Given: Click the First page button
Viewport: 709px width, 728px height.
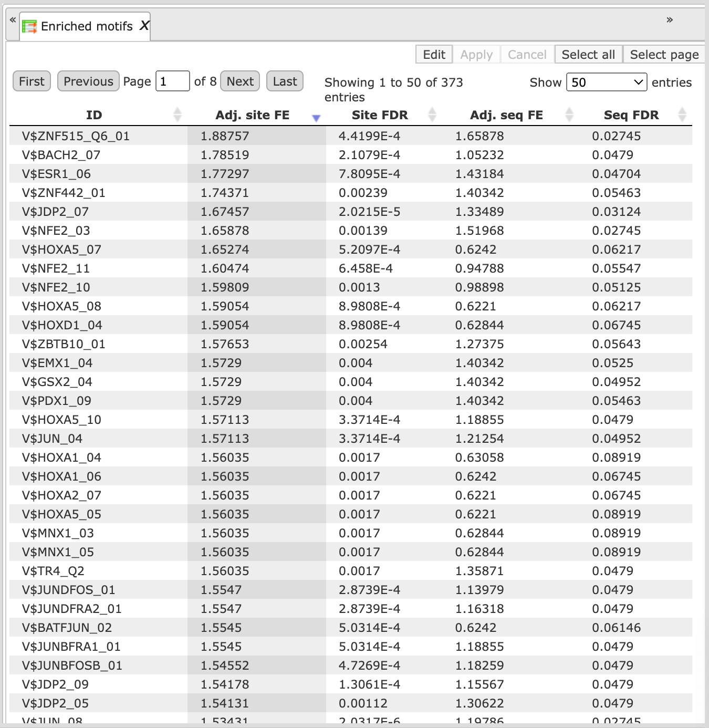Looking at the screenshot, I should [x=32, y=81].
